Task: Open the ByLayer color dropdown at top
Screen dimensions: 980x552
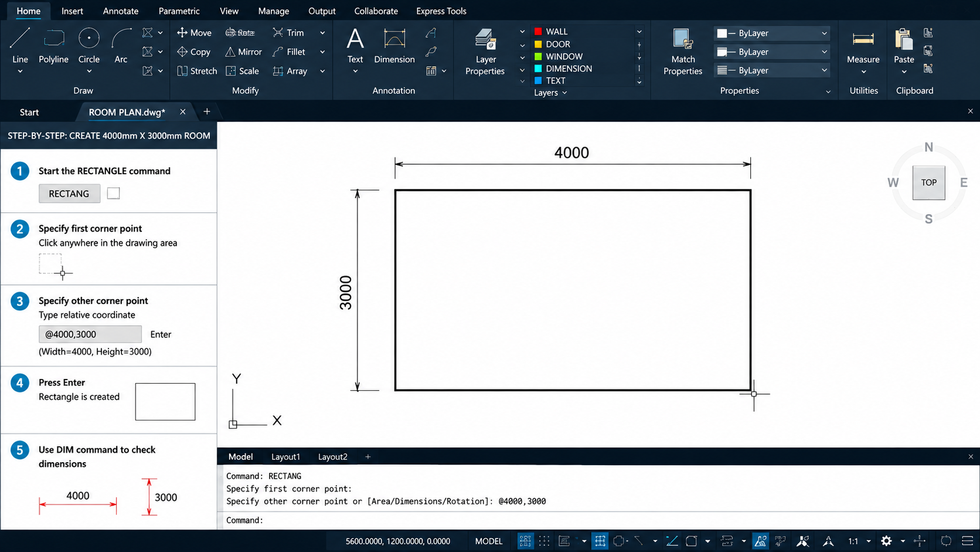Action: click(772, 33)
